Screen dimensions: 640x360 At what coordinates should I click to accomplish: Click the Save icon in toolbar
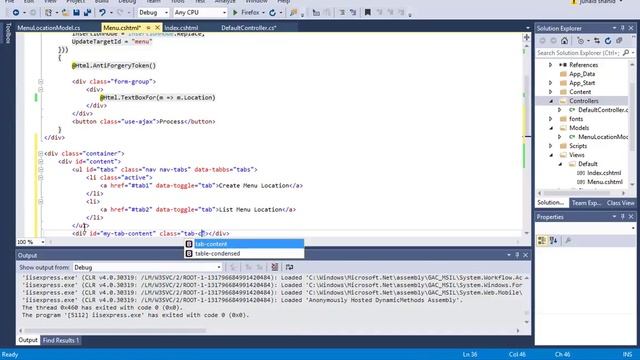pyautogui.click(x=76, y=13)
